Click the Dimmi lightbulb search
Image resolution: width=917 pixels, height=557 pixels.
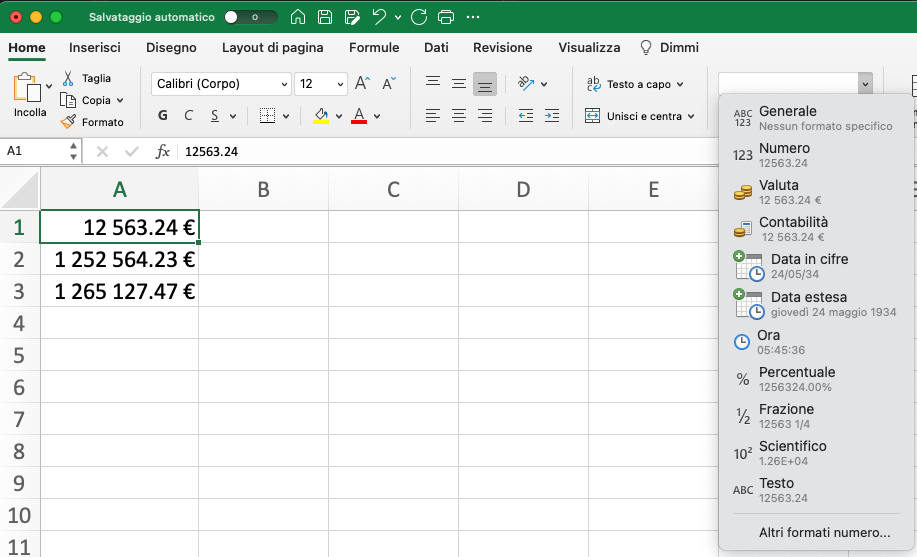tap(670, 47)
